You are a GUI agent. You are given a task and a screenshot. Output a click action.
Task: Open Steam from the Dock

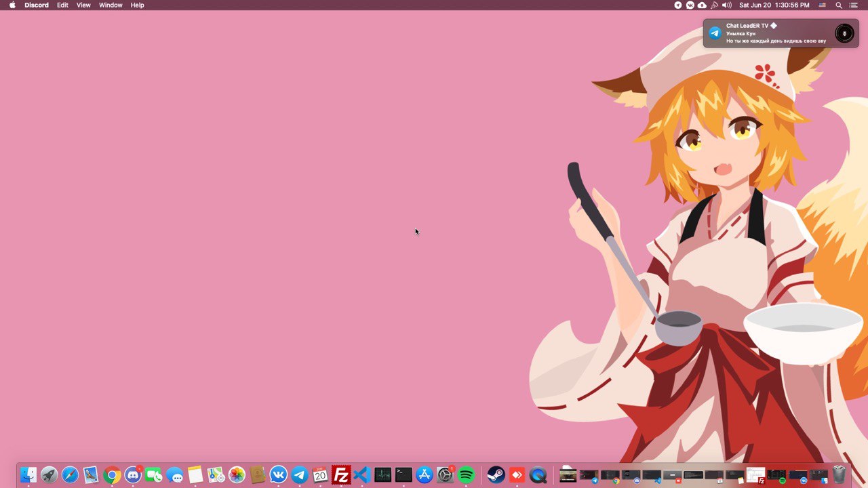(496, 475)
